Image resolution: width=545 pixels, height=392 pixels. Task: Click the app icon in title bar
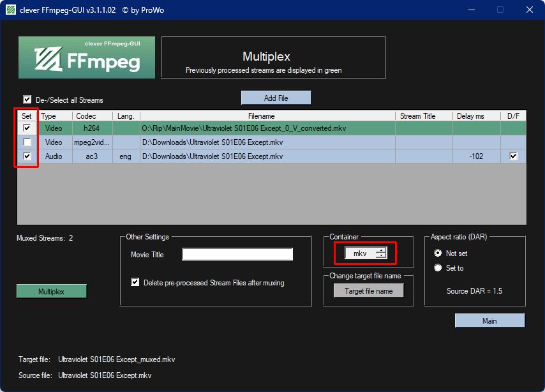pos(11,10)
